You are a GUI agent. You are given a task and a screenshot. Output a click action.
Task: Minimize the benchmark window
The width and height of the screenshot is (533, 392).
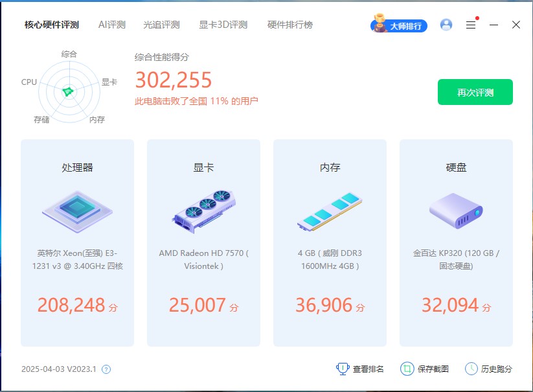pyautogui.click(x=493, y=25)
